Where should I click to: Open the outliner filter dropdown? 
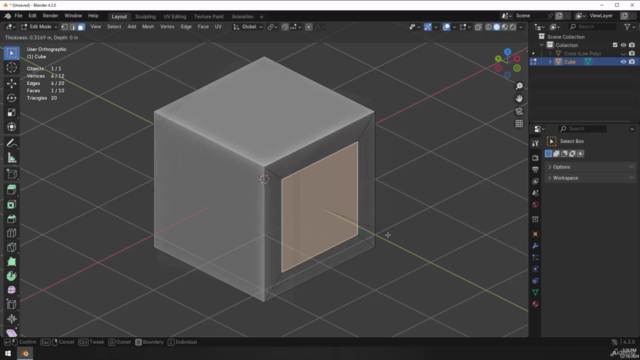coord(629,27)
